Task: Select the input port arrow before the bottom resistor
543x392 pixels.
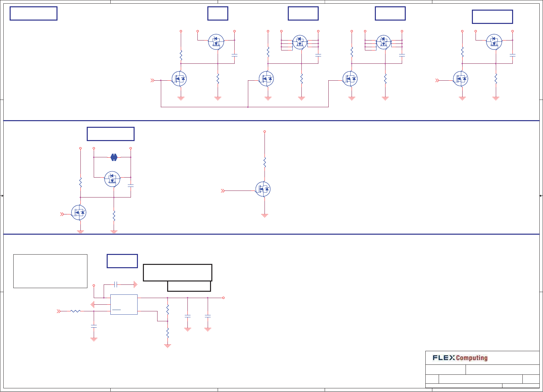Action: pyautogui.click(x=59, y=311)
